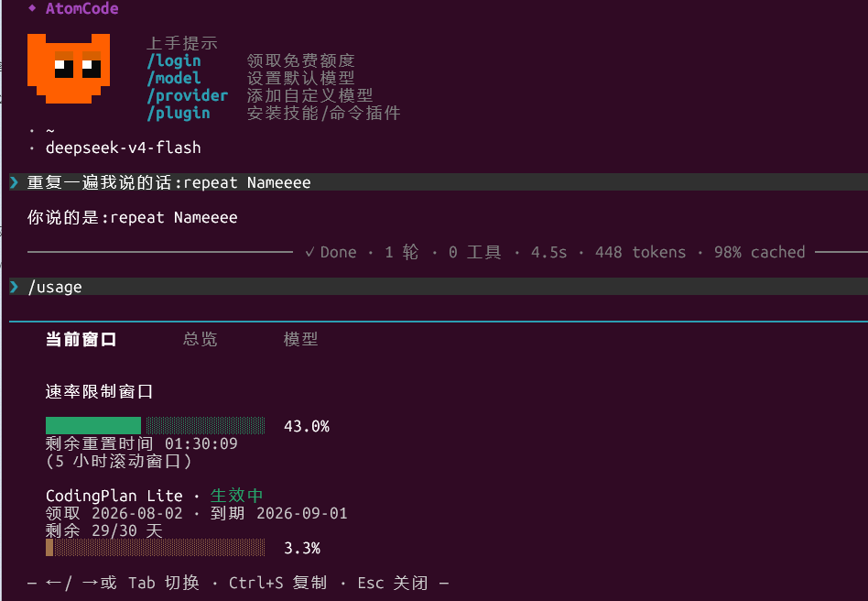Click the purple diamond beside AtomCode
This screenshot has height=601, width=868.
[32, 8]
